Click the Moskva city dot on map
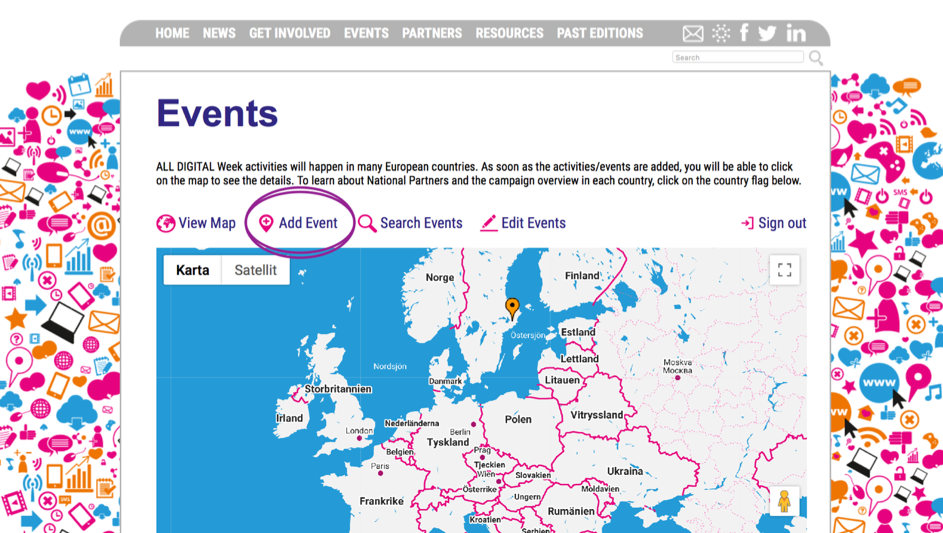Screen dimensions: 943x533 pyautogui.click(x=678, y=377)
